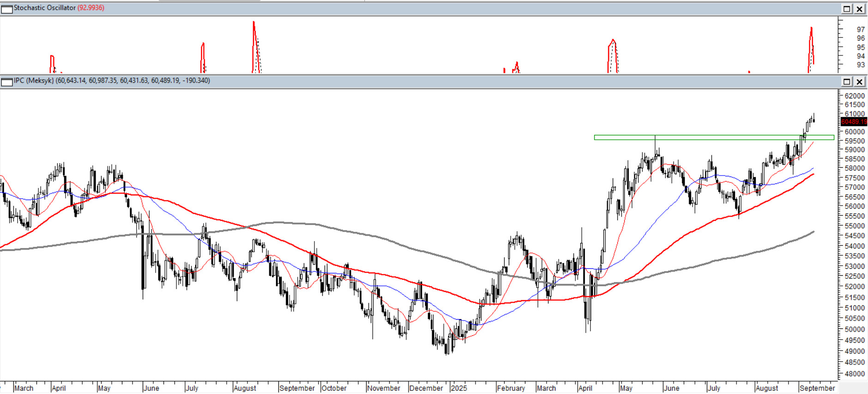Click the red 92.9936 stochastic value
Viewport: 868px width, 394px height.
click(91, 8)
